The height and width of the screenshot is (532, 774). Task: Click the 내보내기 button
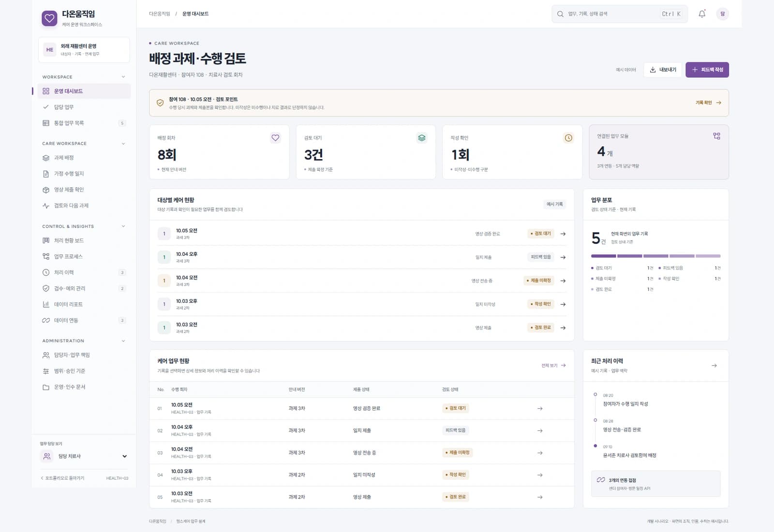click(663, 70)
